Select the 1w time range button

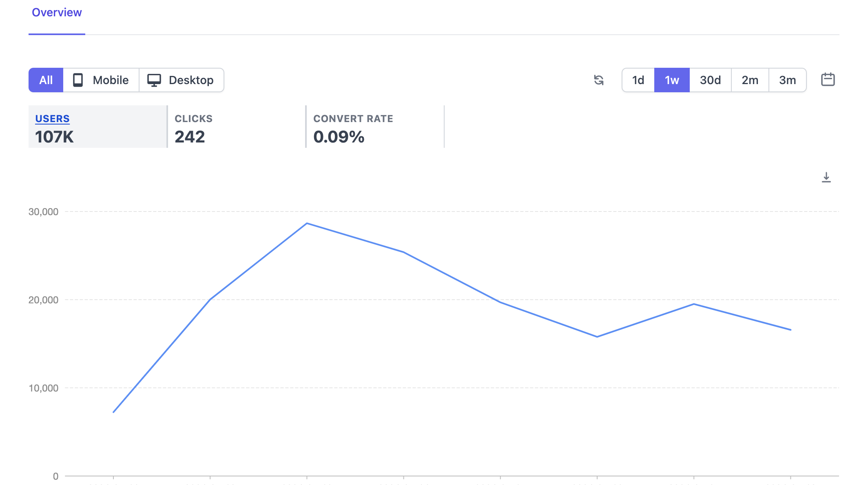coord(672,80)
